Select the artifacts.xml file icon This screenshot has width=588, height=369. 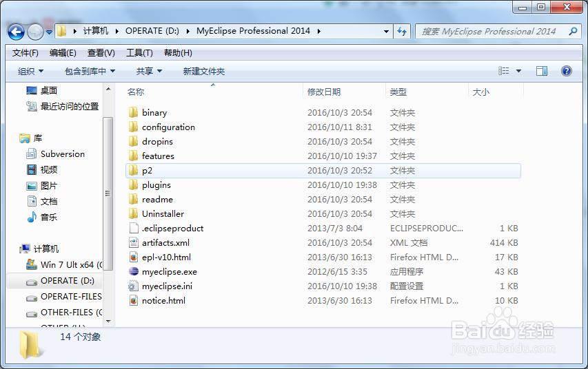(134, 243)
